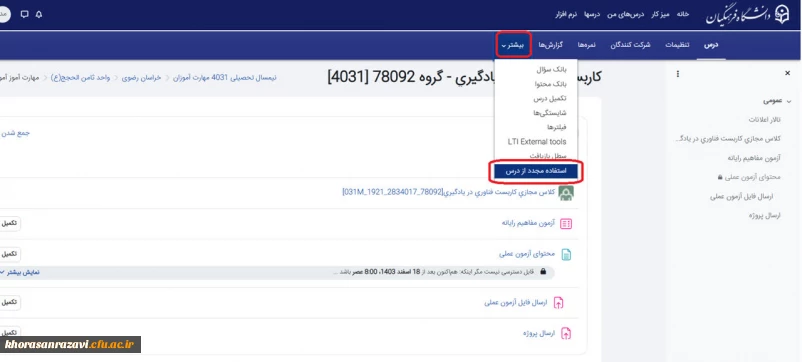Open محتوای آزمون عملی link in course content
Screen dimensions: 802x362
tap(527, 254)
